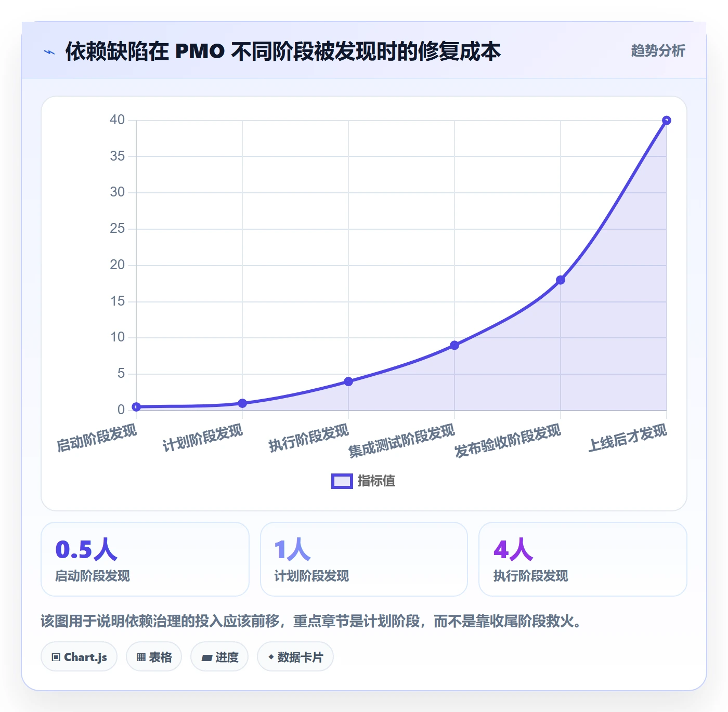Click the 计划阶段发现 x-axis label
This screenshot has width=728, height=712.
point(203,438)
